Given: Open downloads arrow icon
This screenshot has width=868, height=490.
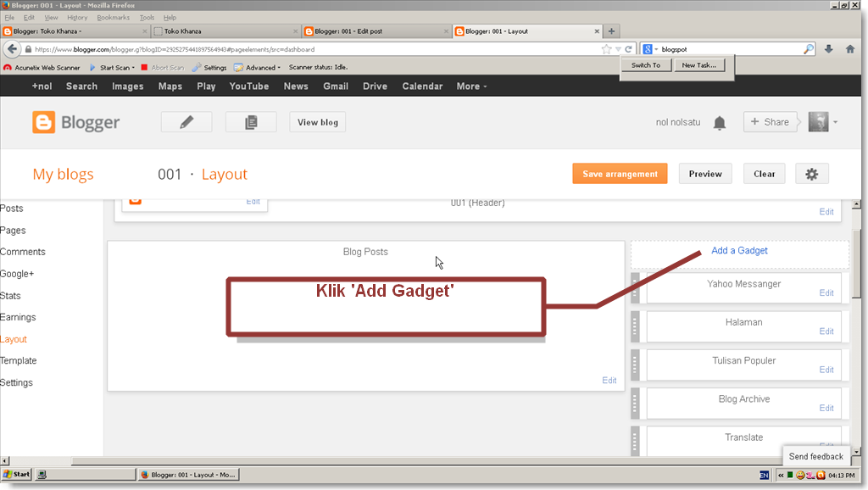Looking at the screenshot, I should (829, 48).
